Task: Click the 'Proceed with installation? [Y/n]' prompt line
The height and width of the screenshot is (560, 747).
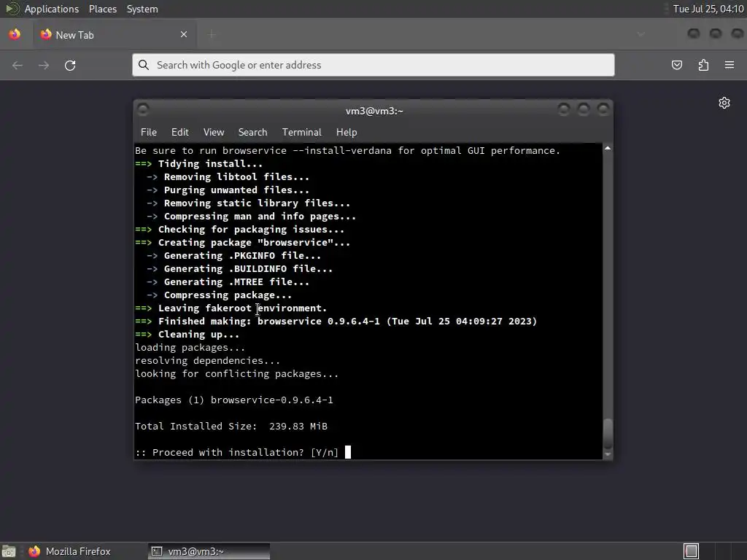Action: tap(237, 452)
